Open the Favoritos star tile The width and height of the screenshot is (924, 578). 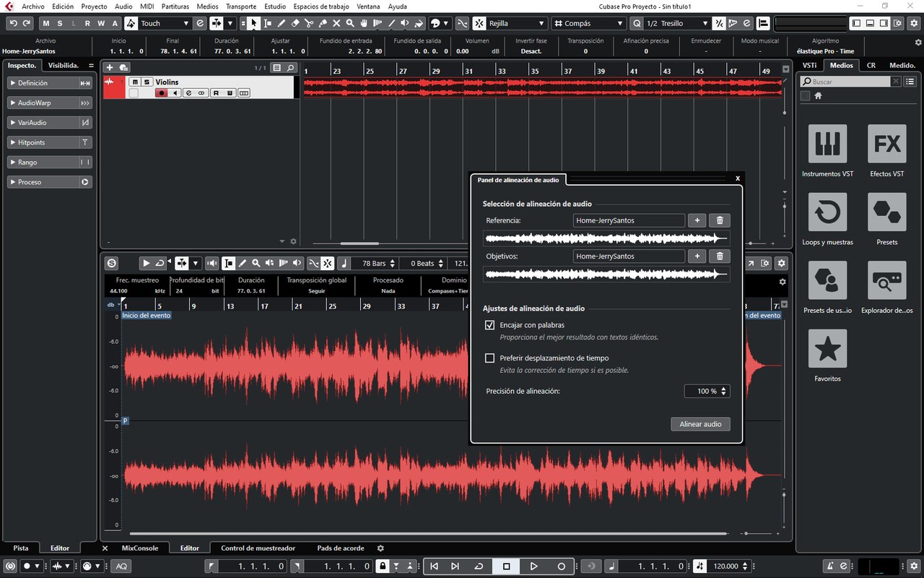pos(827,349)
